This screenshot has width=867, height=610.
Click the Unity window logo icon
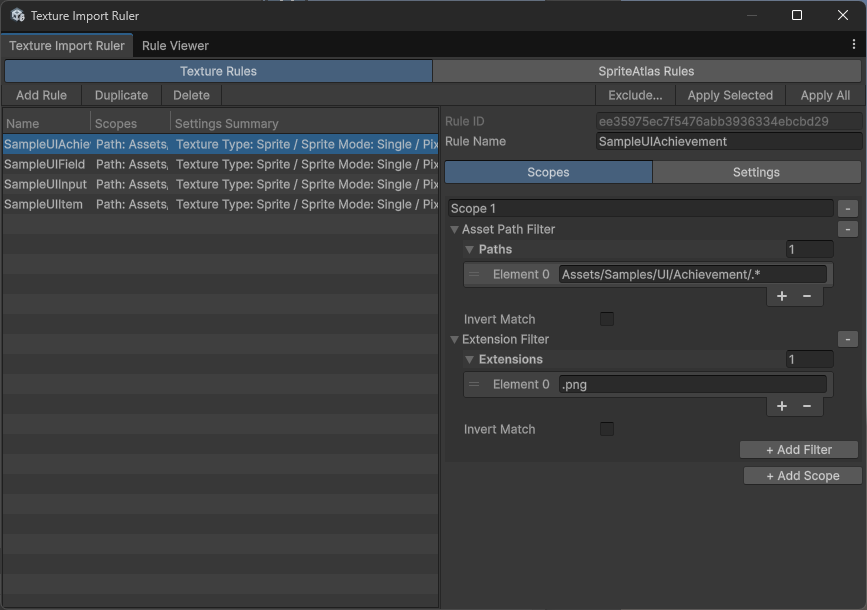point(18,15)
